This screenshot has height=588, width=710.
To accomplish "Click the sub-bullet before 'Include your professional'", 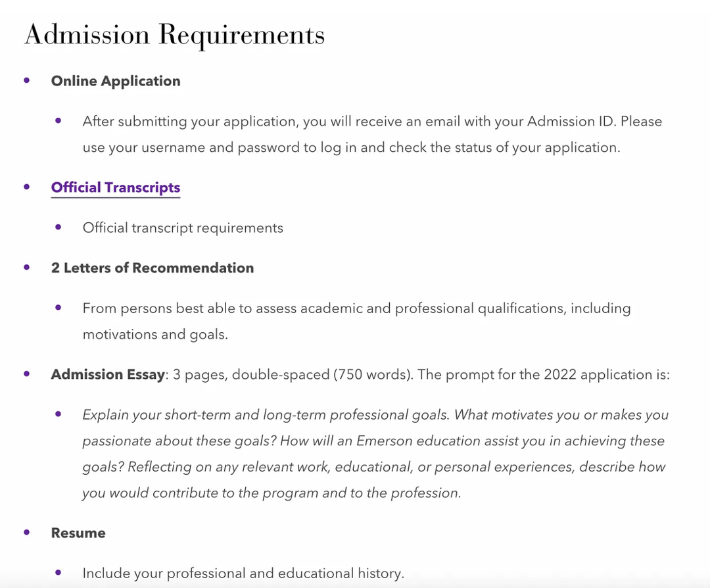I will click(58, 573).
